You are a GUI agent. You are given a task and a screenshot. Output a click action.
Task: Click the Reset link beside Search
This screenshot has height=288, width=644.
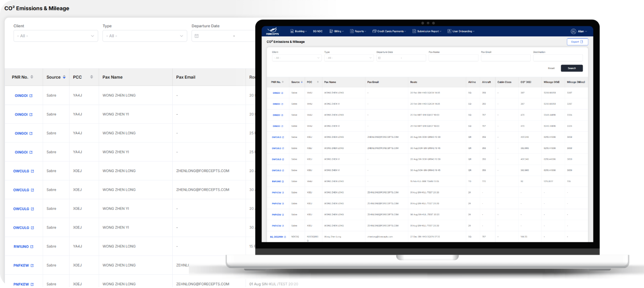[551, 68]
